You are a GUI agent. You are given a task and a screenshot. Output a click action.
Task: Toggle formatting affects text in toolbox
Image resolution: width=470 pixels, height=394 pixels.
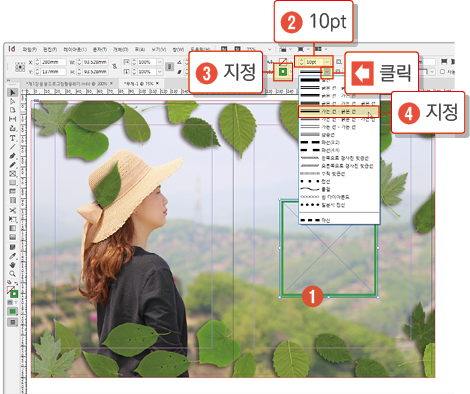coord(15,302)
